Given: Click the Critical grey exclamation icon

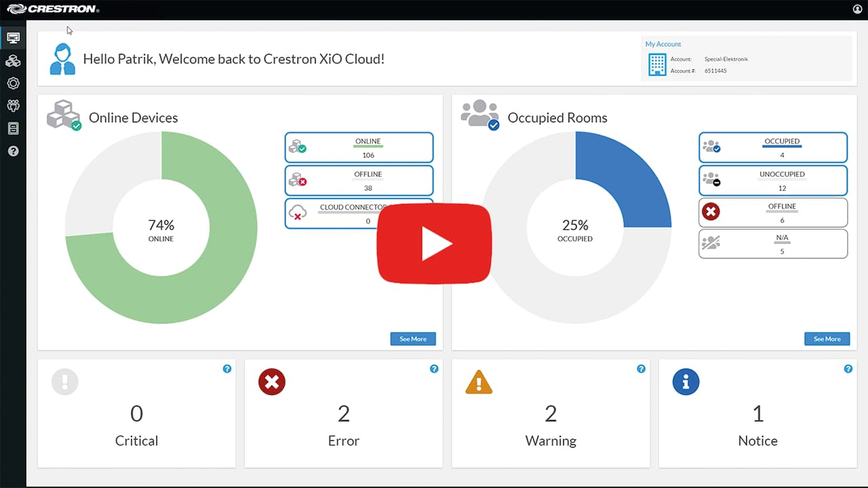Looking at the screenshot, I should (x=64, y=382).
